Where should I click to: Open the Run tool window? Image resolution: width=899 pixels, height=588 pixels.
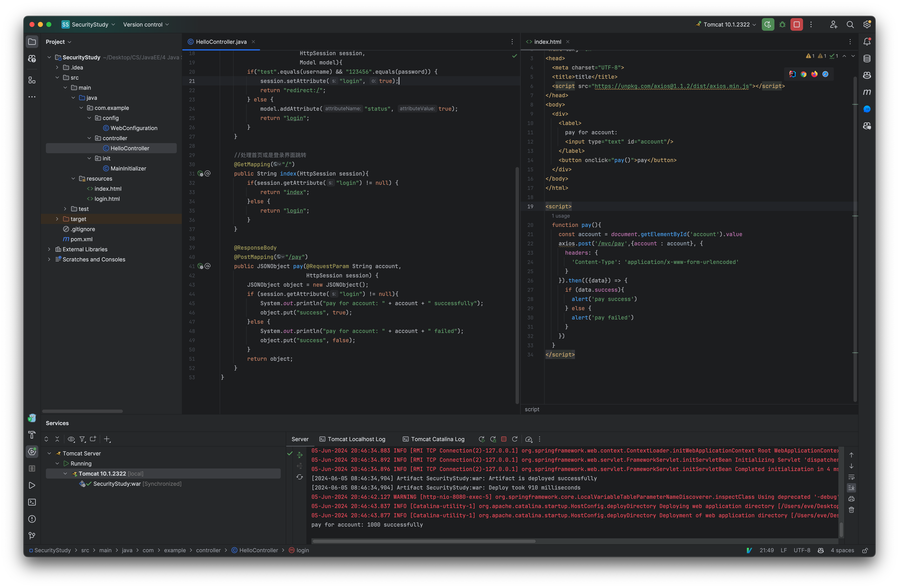32,485
